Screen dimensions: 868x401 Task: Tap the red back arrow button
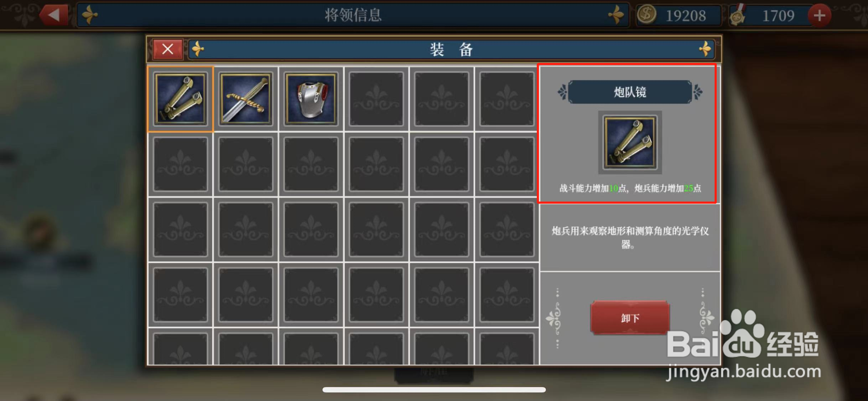pyautogui.click(x=53, y=15)
